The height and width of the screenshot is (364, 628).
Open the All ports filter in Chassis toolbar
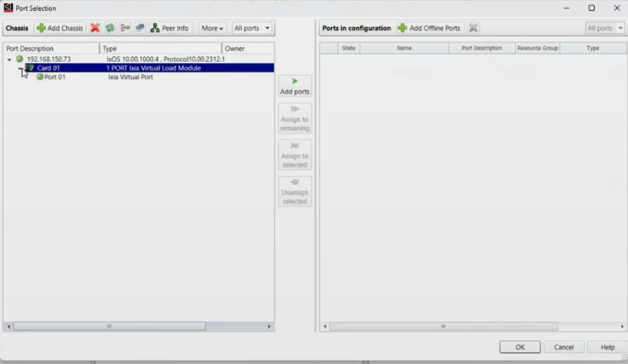252,28
